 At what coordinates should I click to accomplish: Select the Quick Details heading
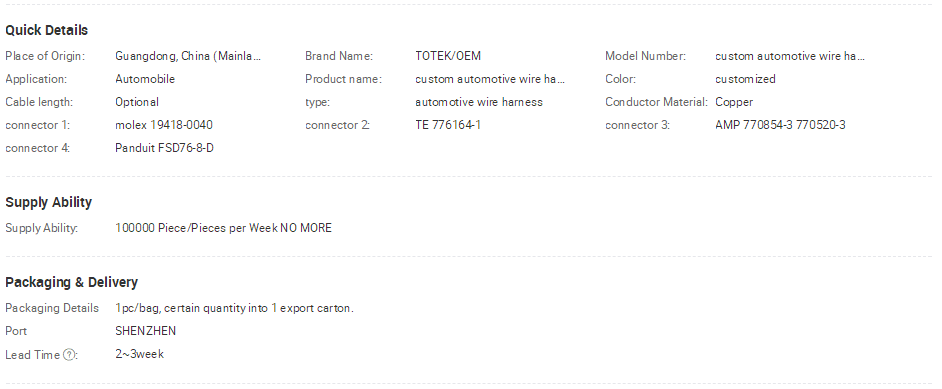pyautogui.click(x=46, y=30)
